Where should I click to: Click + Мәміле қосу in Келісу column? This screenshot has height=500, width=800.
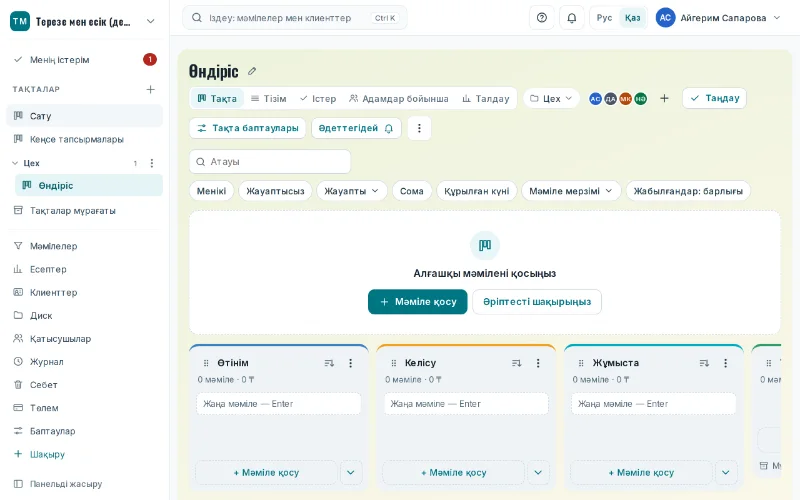point(454,472)
